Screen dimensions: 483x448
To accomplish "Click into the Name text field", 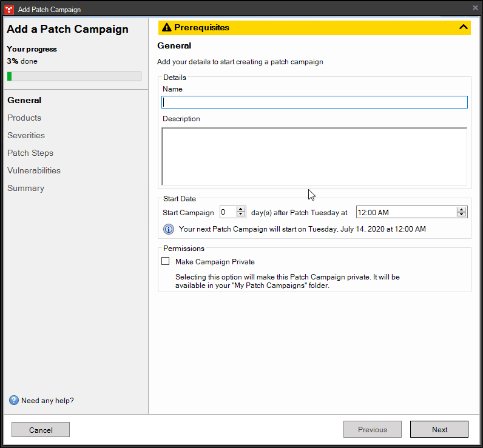I will pyautogui.click(x=314, y=102).
